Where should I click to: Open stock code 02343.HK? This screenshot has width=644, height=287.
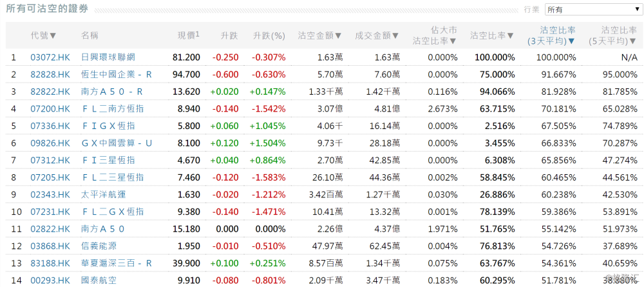(x=50, y=194)
